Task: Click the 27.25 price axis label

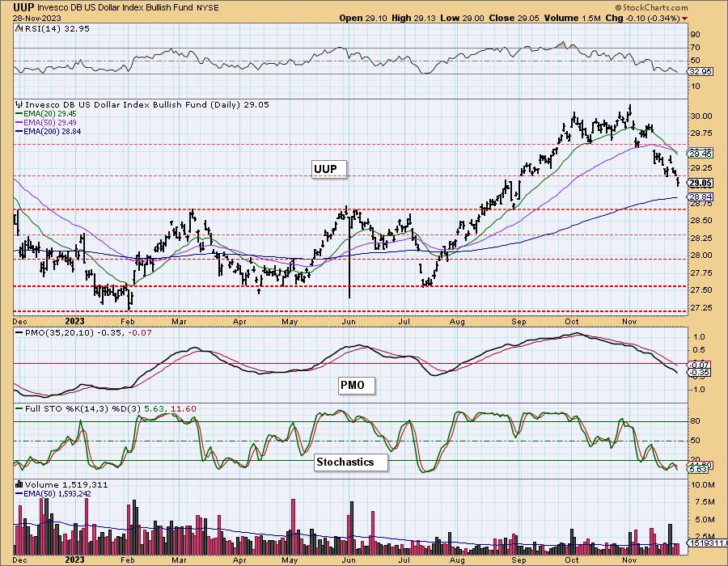Action: pyautogui.click(x=701, y=307)
